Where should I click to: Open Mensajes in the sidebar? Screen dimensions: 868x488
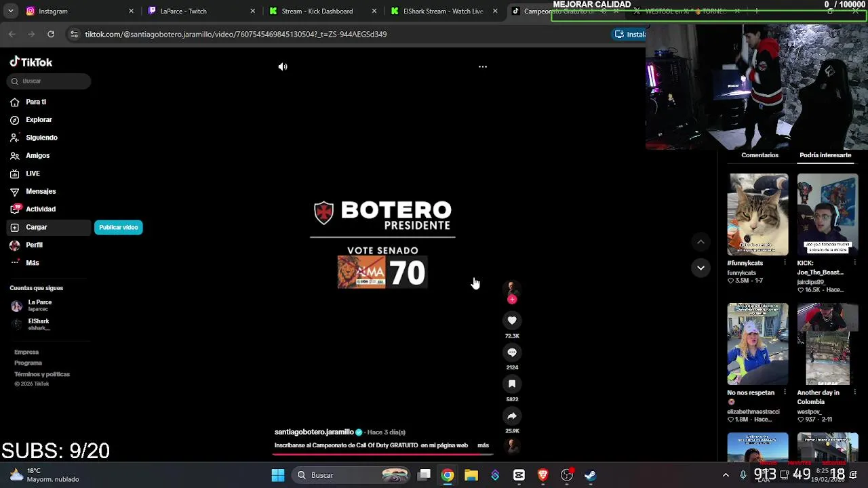tap(41, 191)
